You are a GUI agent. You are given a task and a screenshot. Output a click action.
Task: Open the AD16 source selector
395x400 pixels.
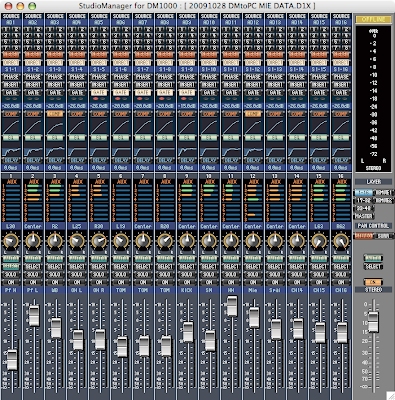341,22
